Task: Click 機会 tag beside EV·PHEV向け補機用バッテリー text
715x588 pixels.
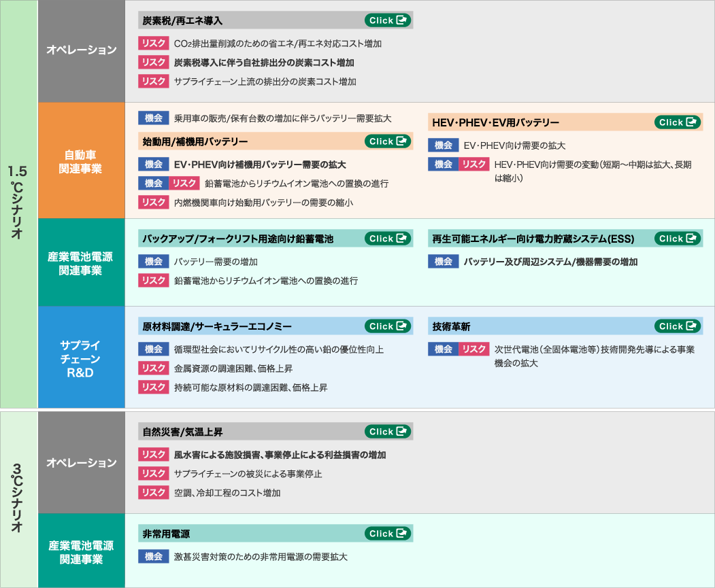Action: (154, 165)
